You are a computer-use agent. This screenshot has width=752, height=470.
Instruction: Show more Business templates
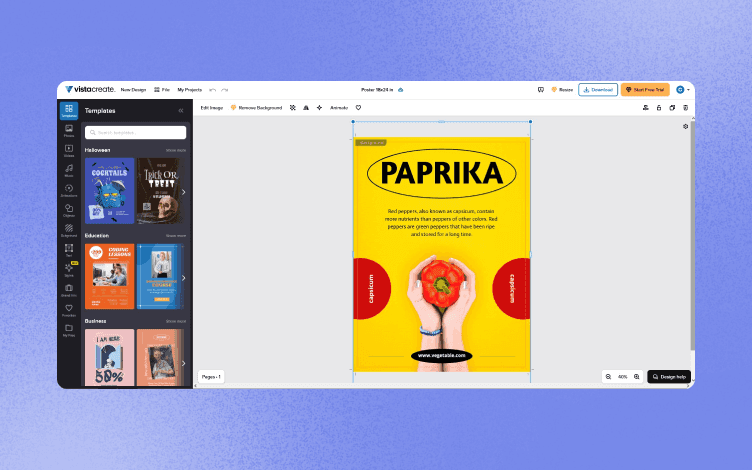click(176, 321)
